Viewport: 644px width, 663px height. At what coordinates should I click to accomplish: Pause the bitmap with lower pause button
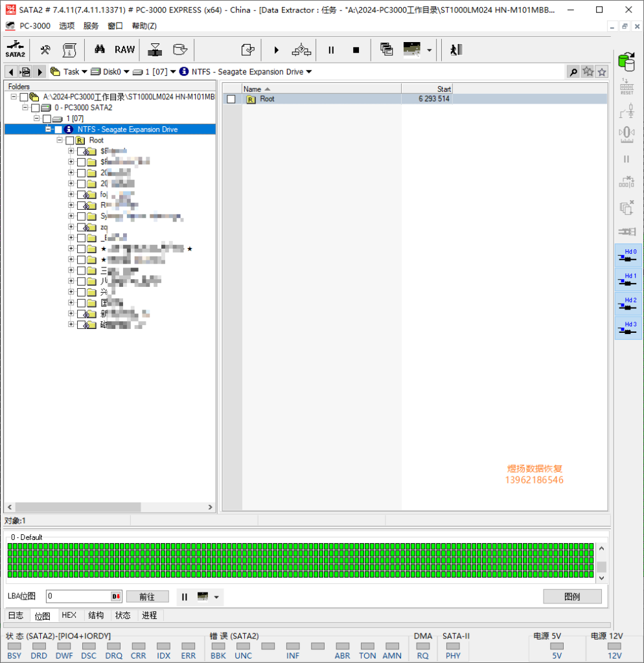pos(184,597)
